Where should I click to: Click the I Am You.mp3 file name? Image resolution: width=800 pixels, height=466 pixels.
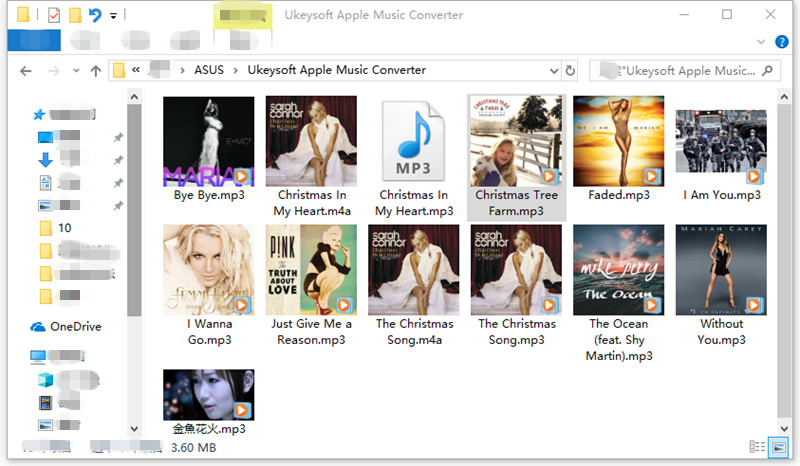tap(722, 195)
